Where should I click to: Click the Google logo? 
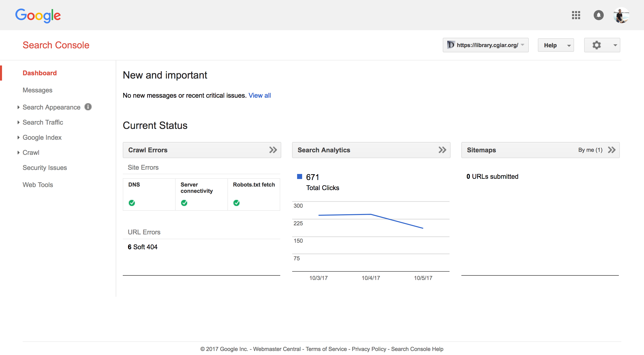click(38, 16)
